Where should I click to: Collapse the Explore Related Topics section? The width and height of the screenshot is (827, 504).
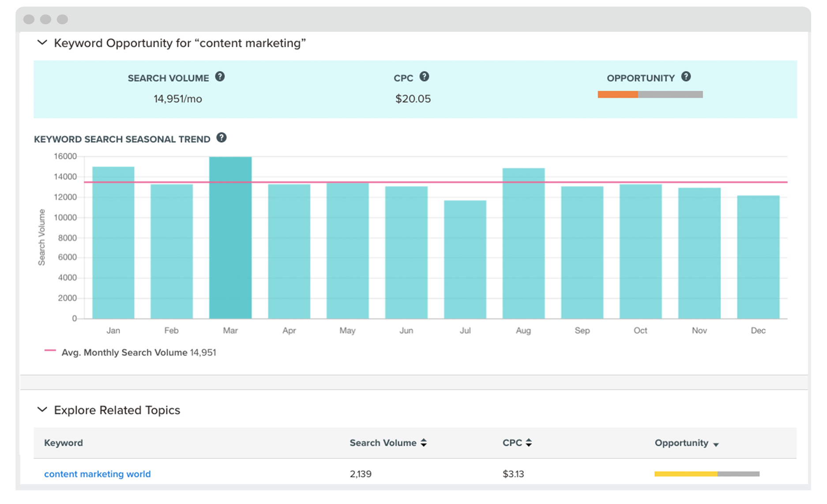pyautogui.click(x=42, y=410)
